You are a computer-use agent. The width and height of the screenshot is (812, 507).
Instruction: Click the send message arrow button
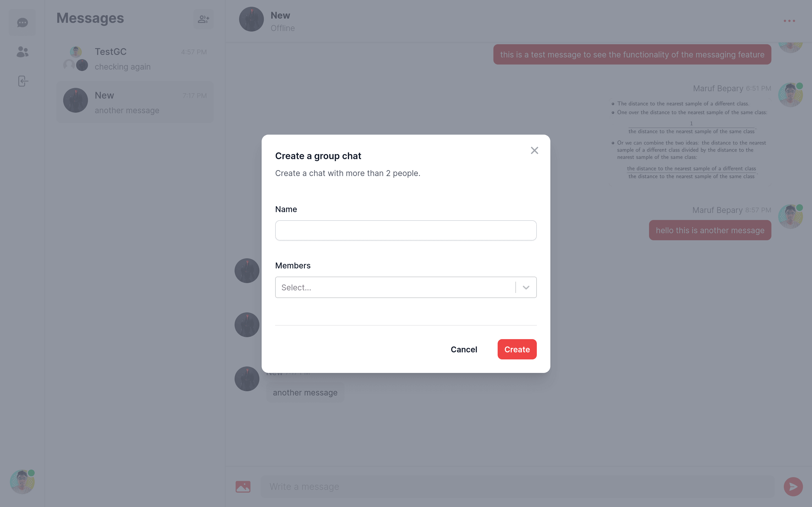click(794, 486)
